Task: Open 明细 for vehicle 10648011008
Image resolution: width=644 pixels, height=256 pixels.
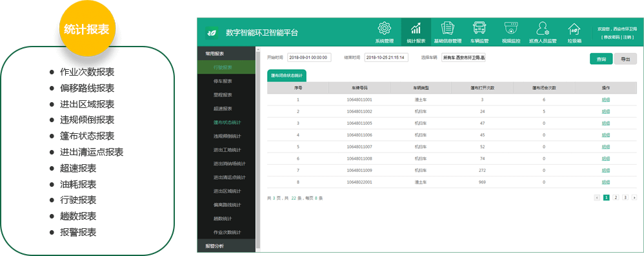Action: click(606, 158)
